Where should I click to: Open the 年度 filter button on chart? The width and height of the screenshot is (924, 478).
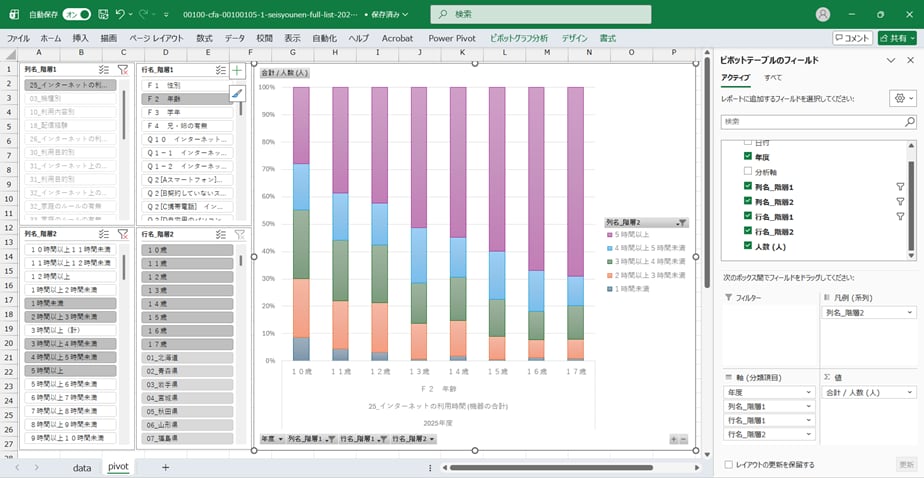coord(271,439)
